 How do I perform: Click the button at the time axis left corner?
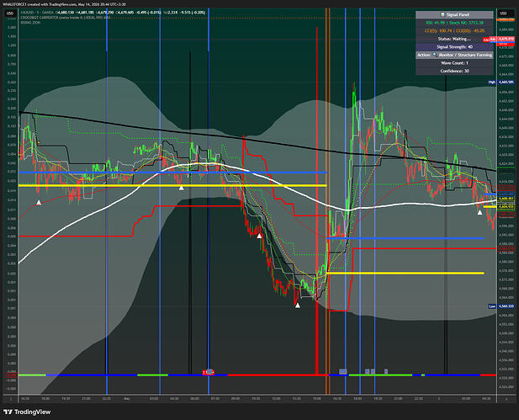tap(11, 399)
